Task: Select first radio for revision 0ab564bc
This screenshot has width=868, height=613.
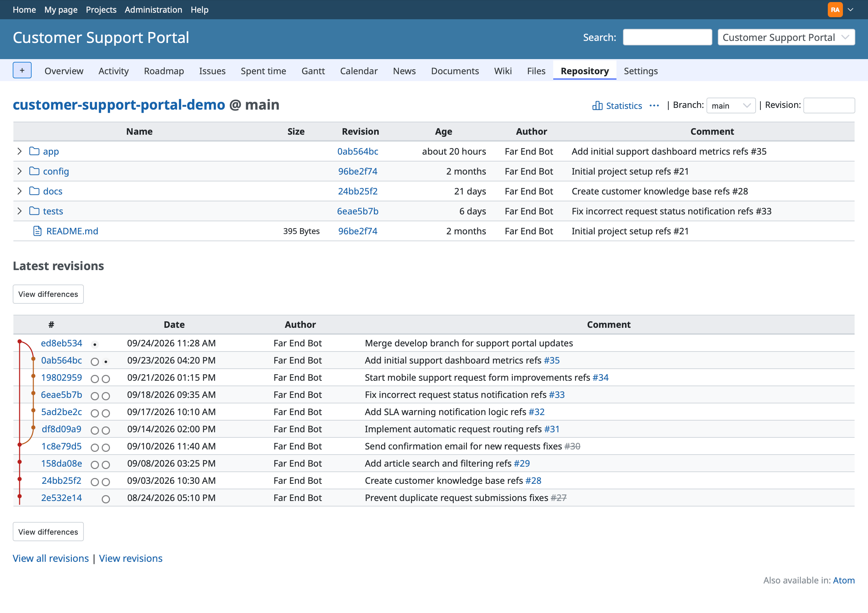Action: pos(94,362)
